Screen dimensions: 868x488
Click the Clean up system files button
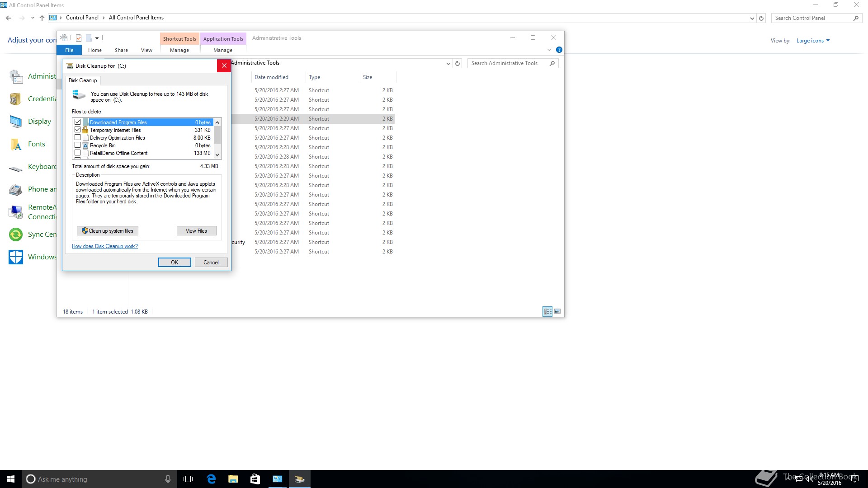coord(108,231)
